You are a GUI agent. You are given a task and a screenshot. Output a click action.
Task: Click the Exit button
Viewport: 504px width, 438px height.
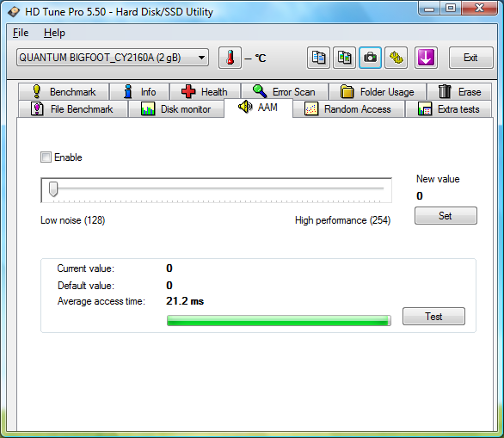tap(471, 58)
